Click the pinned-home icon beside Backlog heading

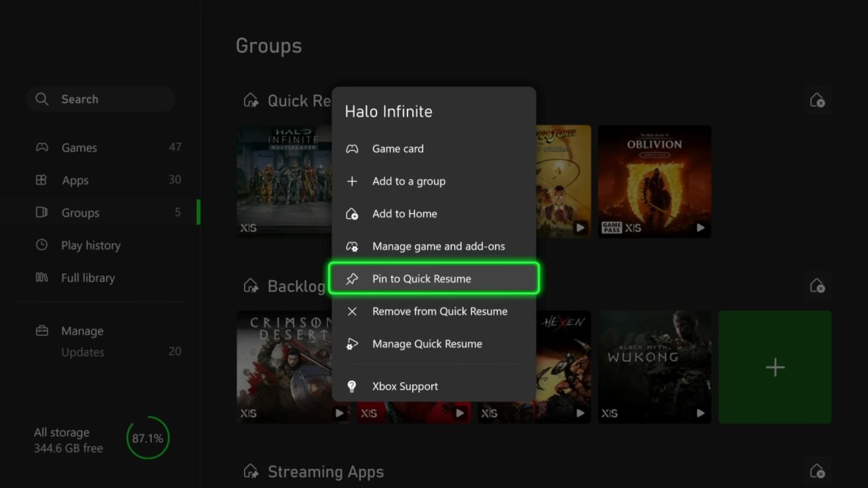click(251, 286)
